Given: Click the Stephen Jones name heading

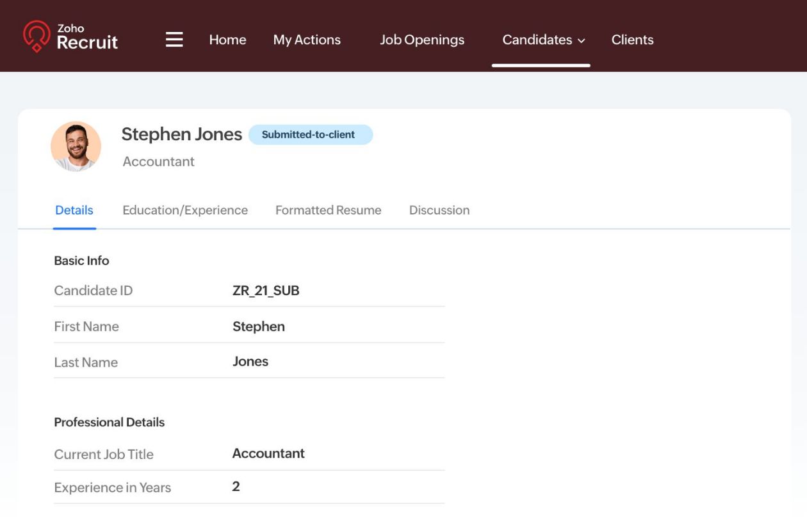Looking at the screenshot, I should pos(181,134).
